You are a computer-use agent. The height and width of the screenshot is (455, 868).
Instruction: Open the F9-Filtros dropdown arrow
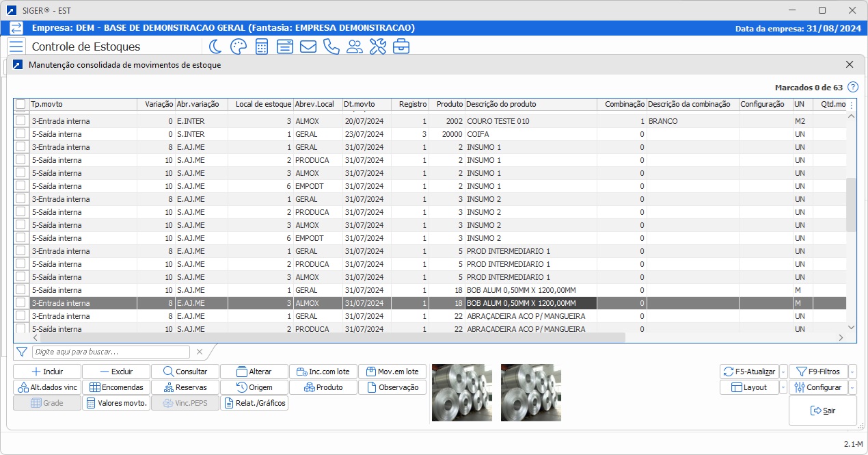click(x=852, y=372)
